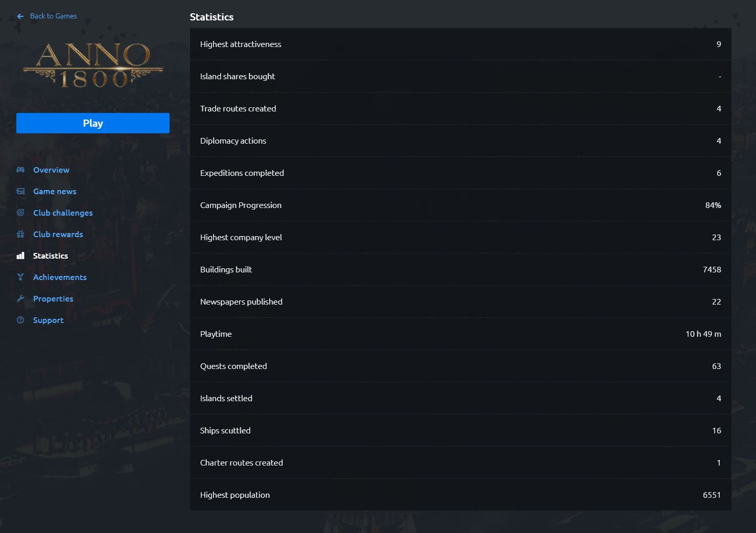Image resolution: width=756 pixels, height=533 pixels.
Task: Click the Support question mark icon
Action: [20, 320]
